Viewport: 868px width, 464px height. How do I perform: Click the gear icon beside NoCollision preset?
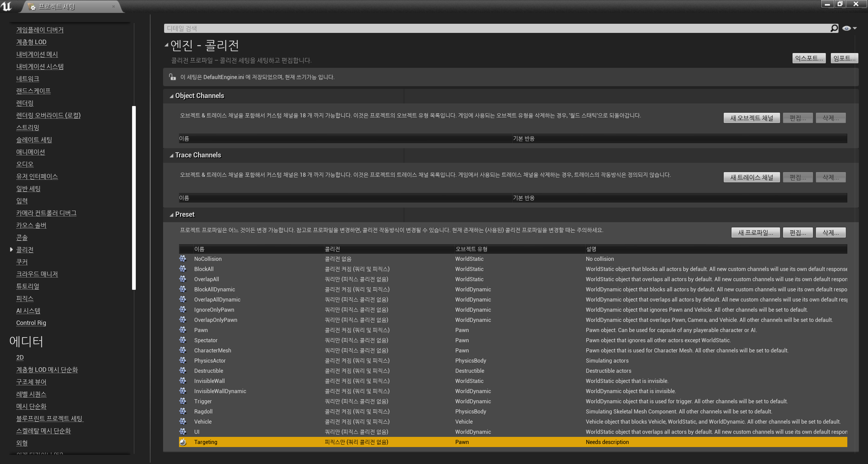click(x=183, y=259)
